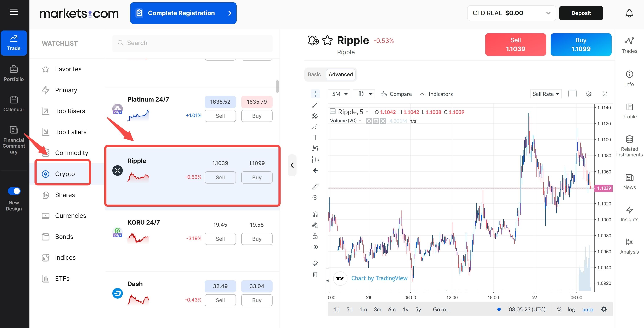Select Favorites in watchlist

tap(67, 69)
